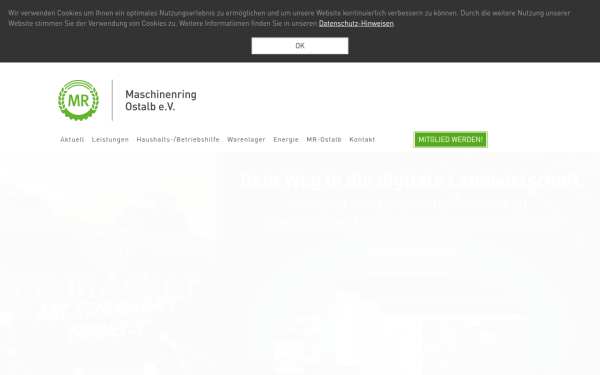Click the 'Dein Weg in die digitale Landwirtschaft' headline
This screenshot has width=600, height=375.
point(412,181)
